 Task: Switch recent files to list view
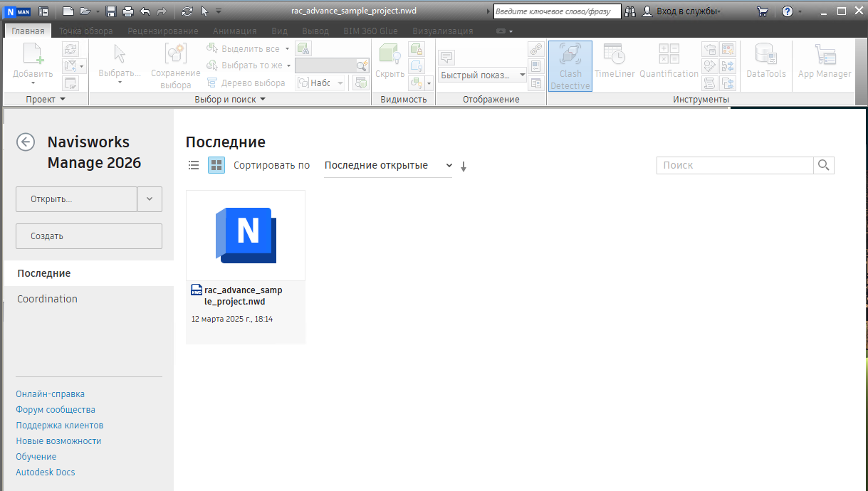coord(194,165)
